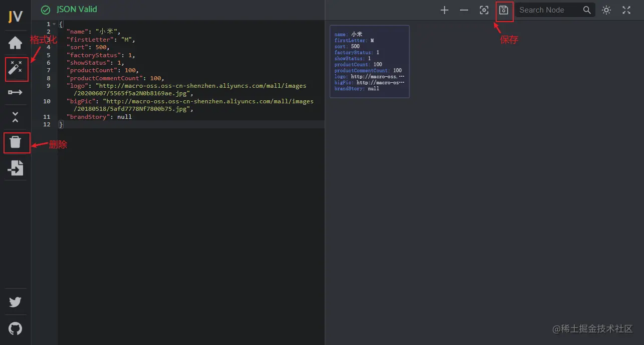Click the "brandStory": null editor line
This screenshot has width=644, height=345.
pos(99,117)
